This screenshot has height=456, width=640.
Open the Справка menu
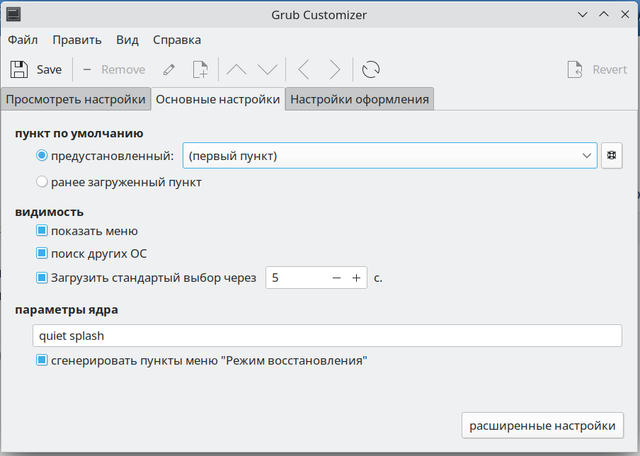click(177, 40)
